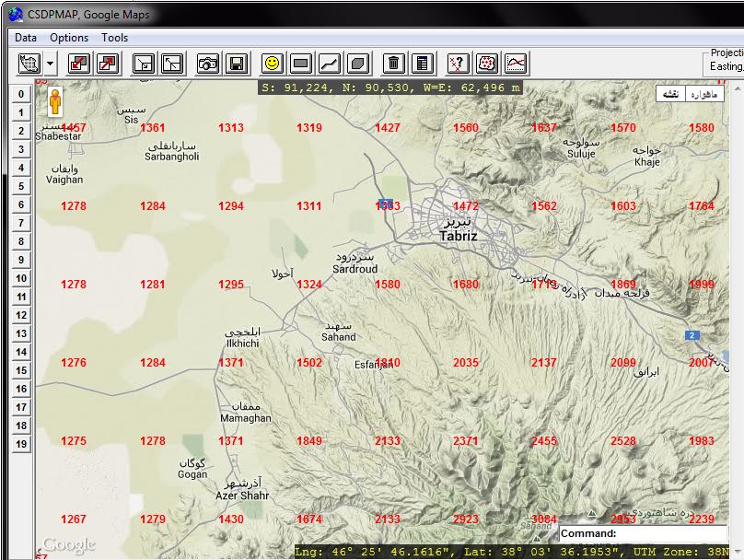744x560 pixels.
Task: Click the "Sarbangholi" map label
Action: 172,157
